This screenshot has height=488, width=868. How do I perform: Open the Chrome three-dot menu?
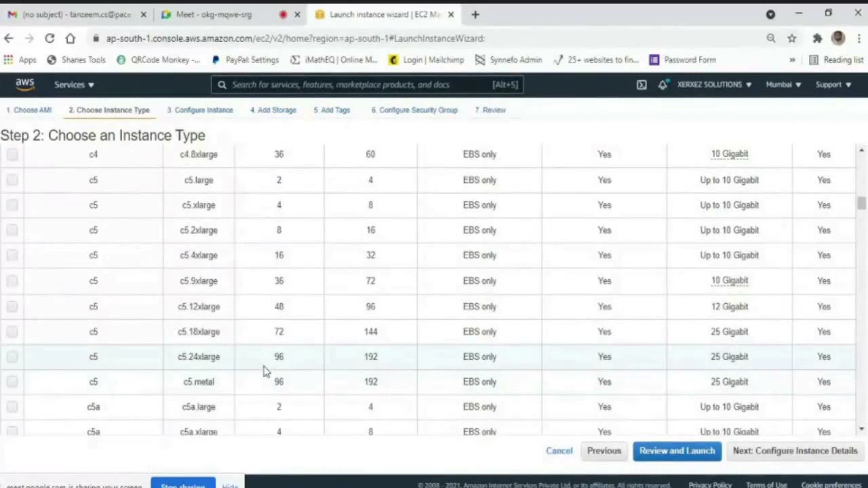(859, 39)
